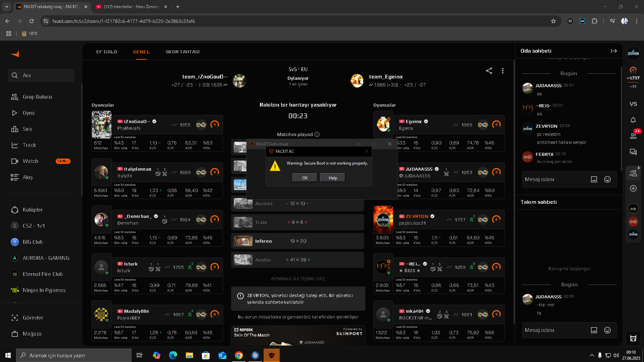
Task: Open notifications bell in right rail
Action: pyautogui.click(x=633, y=120)
